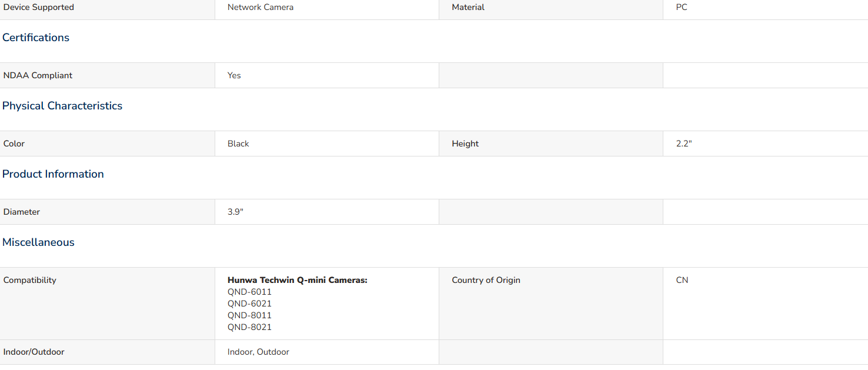The height and width of the screenshot is (370, 868).
Task: Click the Compatibility label cell
Action: point(30,280)
